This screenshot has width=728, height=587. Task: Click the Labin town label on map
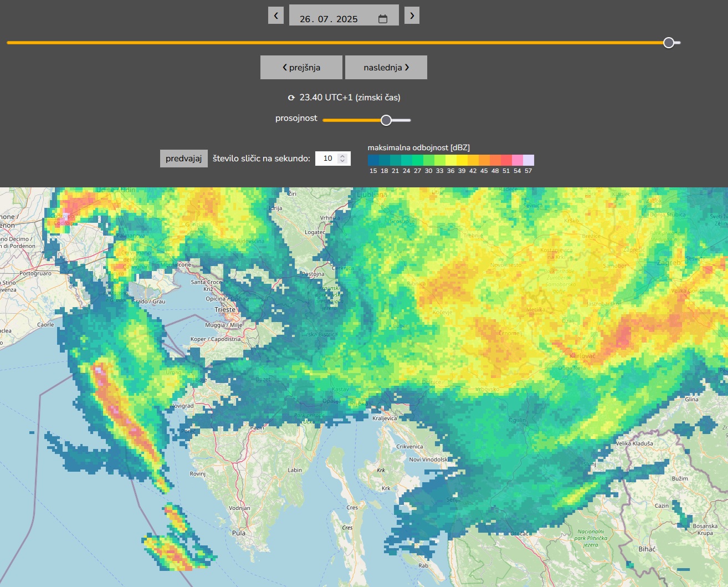[295, 470]
